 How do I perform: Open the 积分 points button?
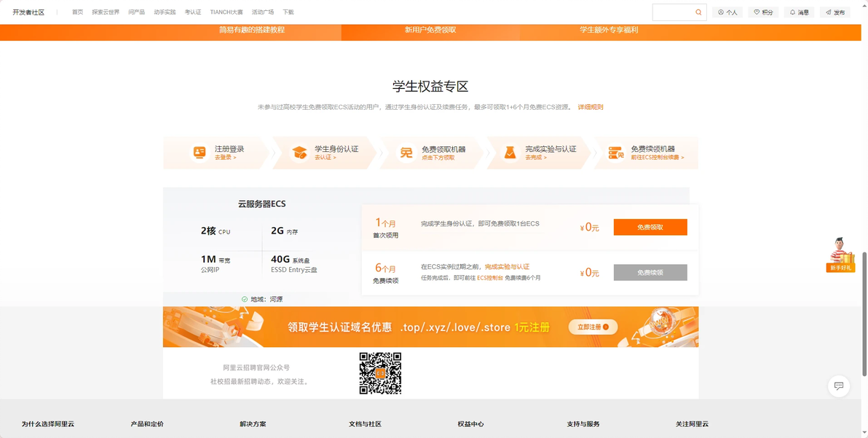(x=763, y=12)
